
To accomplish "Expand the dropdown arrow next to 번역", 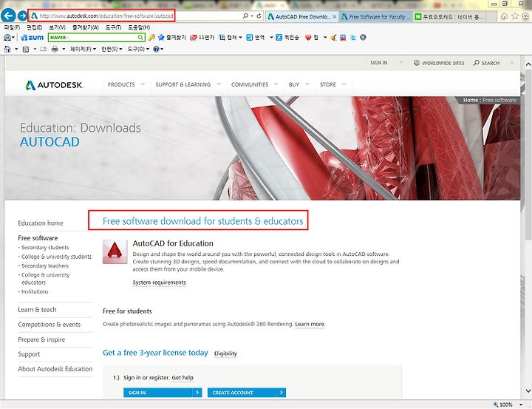I will [271, 38].
